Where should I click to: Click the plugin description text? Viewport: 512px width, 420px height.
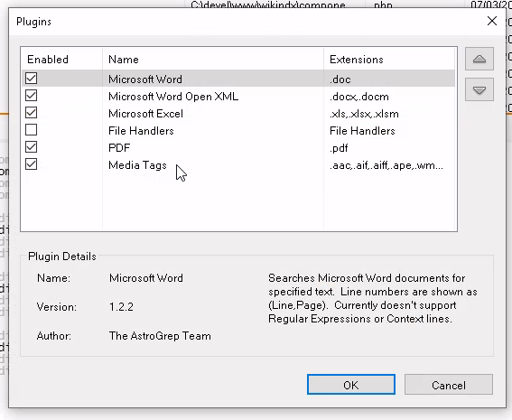click(x=373, y=298)
